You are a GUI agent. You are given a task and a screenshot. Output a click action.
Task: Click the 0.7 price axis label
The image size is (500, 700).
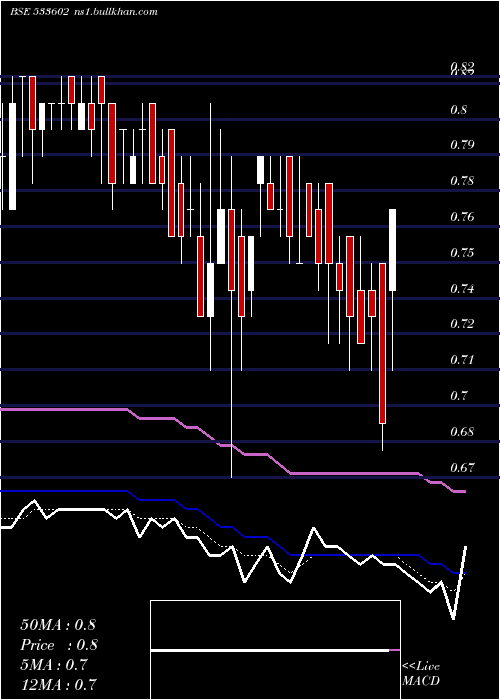[x=458, y=396]
